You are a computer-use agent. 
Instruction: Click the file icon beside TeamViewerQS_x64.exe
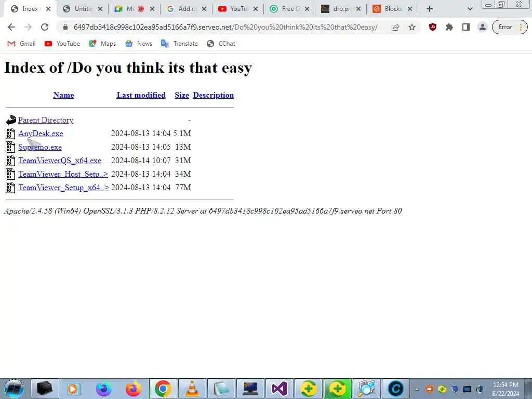pyautogui.click(x=10, y=161)
